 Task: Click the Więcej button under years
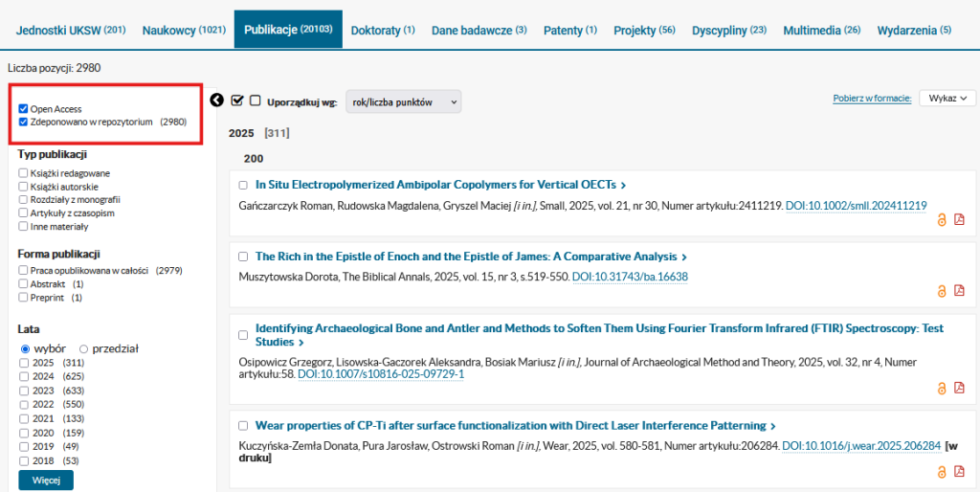[45, 480]
